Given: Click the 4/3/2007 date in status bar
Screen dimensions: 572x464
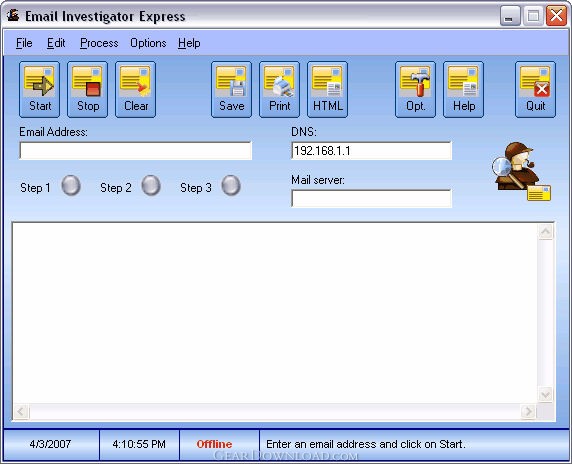Looking at the screenshot, I should click(x=50, y=444).
